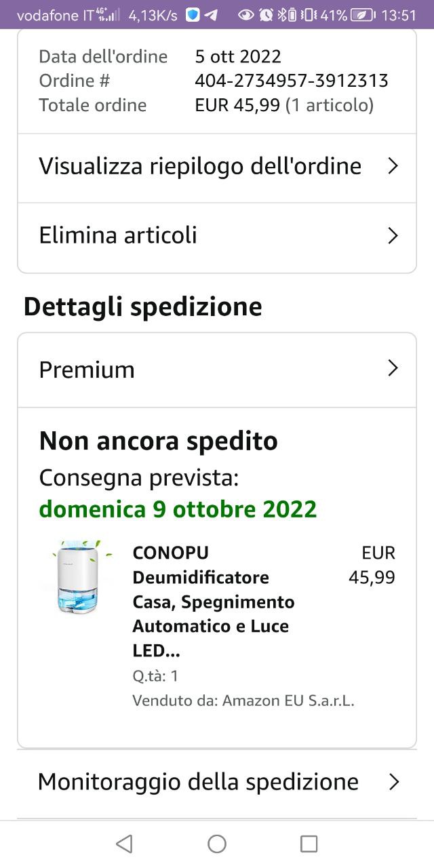Open recent apps with the square icon
The width and height of the screenshot is (434, 868).
(x=309, y=844)
